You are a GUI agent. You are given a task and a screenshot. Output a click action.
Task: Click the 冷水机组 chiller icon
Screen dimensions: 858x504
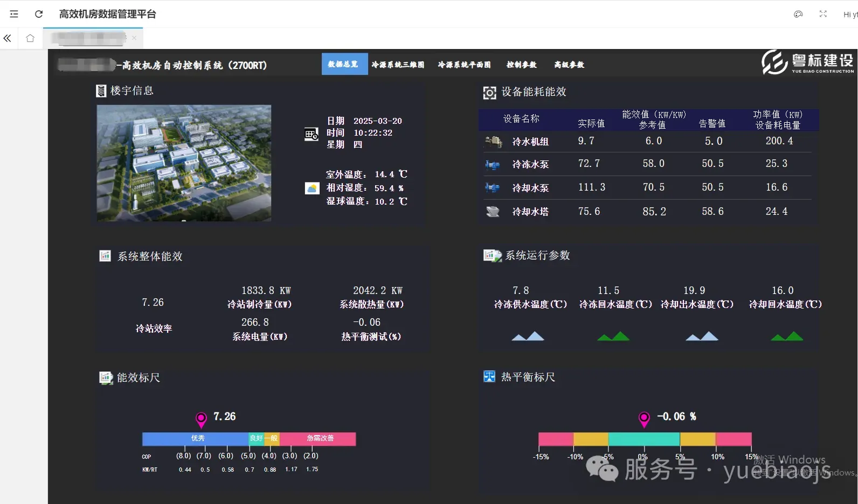pyautogui.click(x=493, y=142)
